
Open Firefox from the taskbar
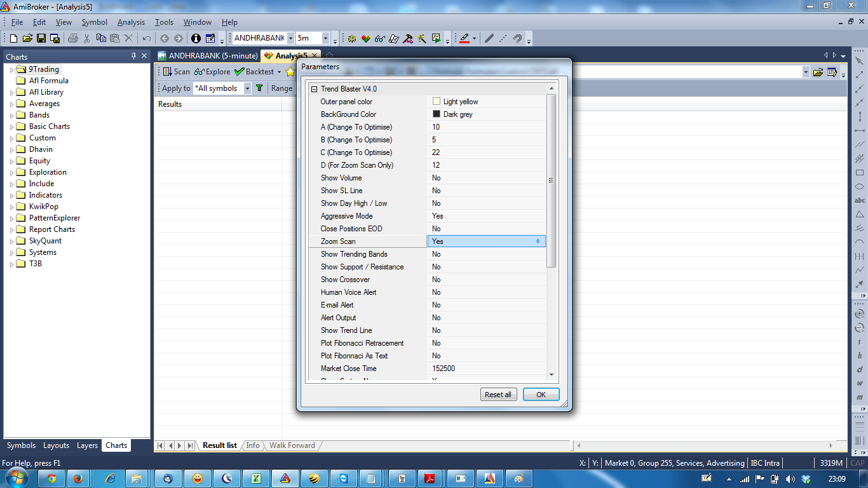tap(78, 478)
